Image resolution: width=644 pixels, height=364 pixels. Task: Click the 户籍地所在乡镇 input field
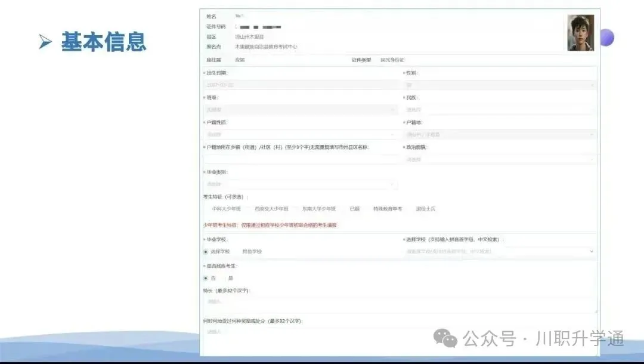[301, 159]
